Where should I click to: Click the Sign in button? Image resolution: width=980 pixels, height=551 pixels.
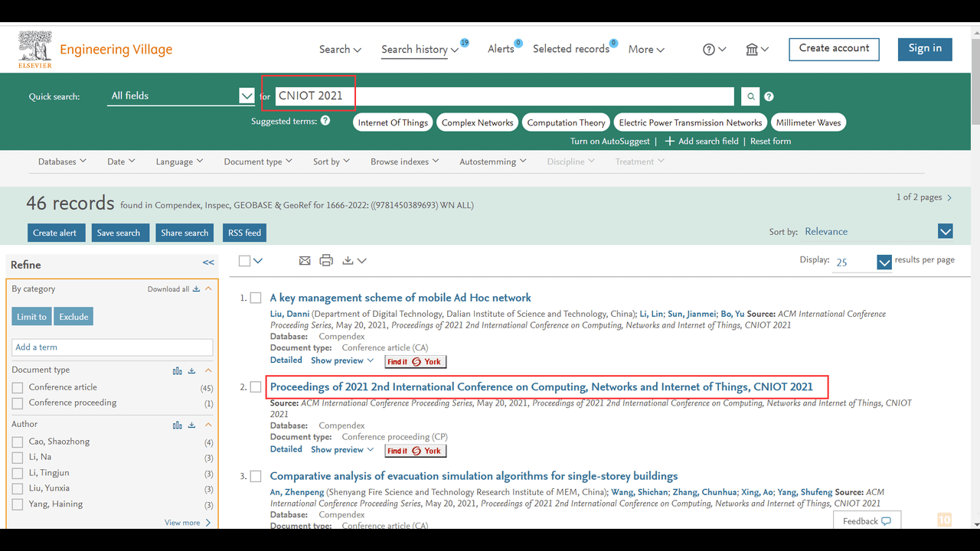coord(925,49)
